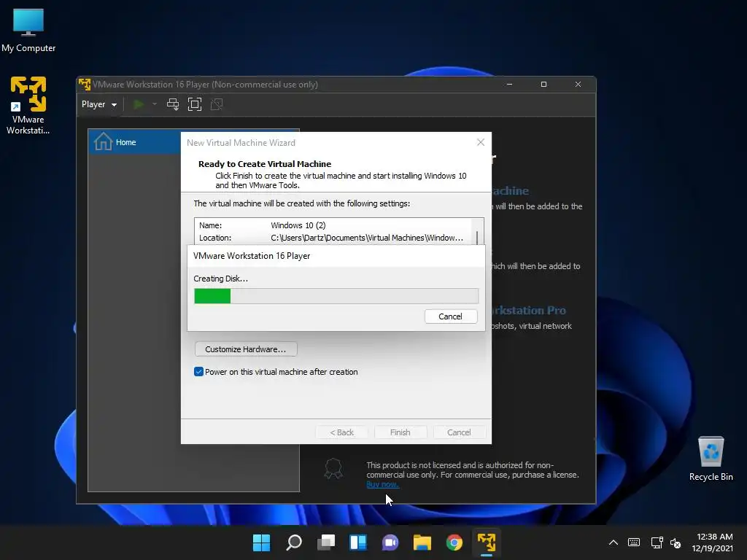
Task: Open the Player menu dropdown
Action: (x=99, y=104)
